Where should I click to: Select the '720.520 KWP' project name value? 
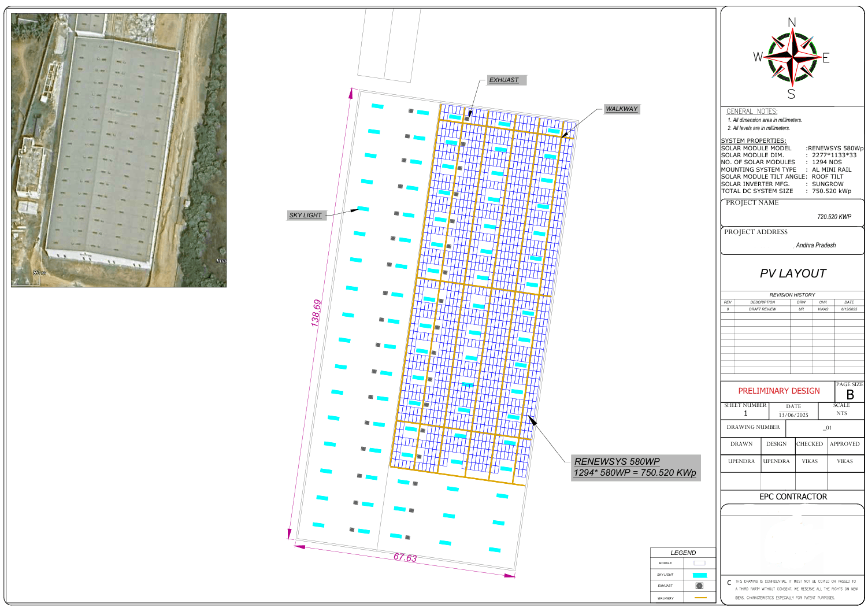tap(834, 217)
